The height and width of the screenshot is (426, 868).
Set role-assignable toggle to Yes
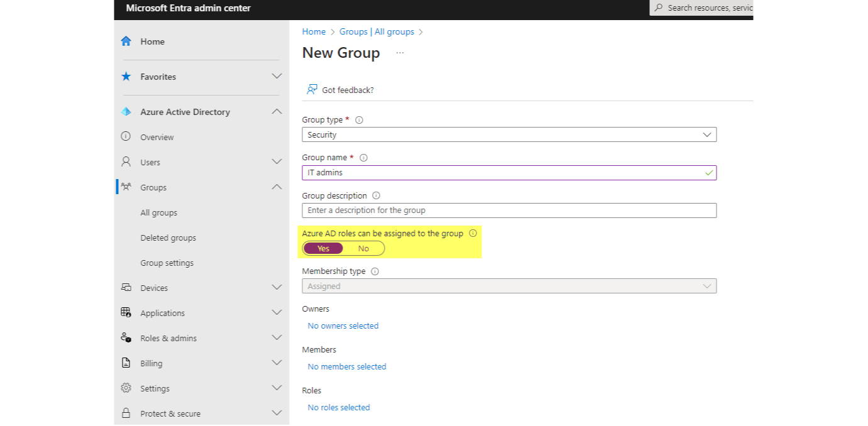323,248
